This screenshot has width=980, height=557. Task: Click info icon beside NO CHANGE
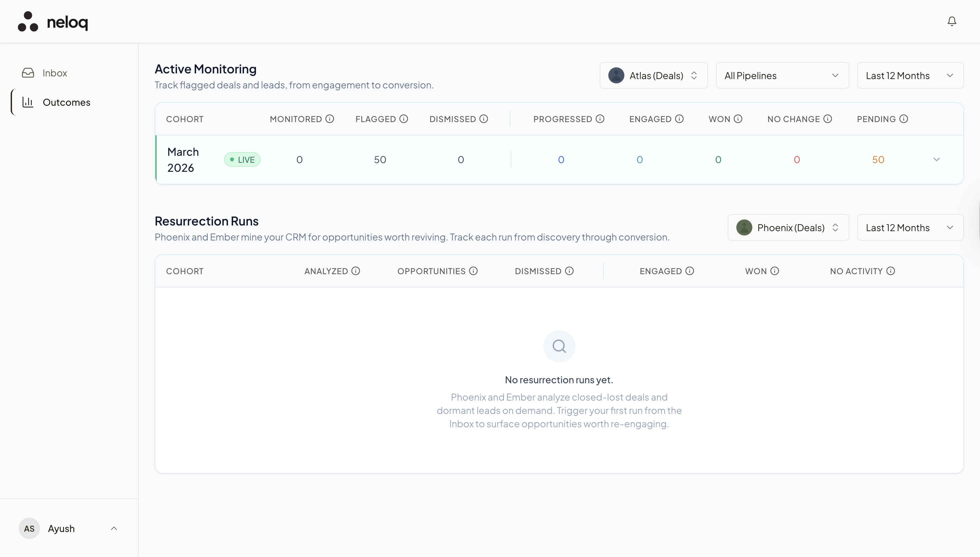point(827,119)
